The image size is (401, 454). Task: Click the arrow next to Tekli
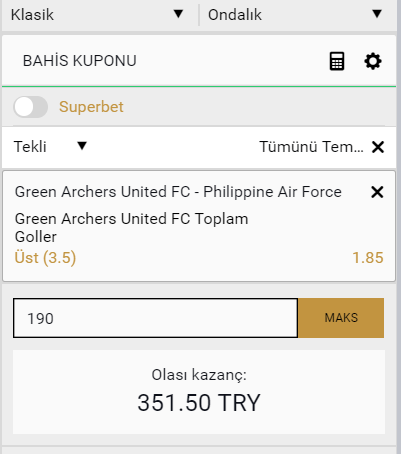82,146
